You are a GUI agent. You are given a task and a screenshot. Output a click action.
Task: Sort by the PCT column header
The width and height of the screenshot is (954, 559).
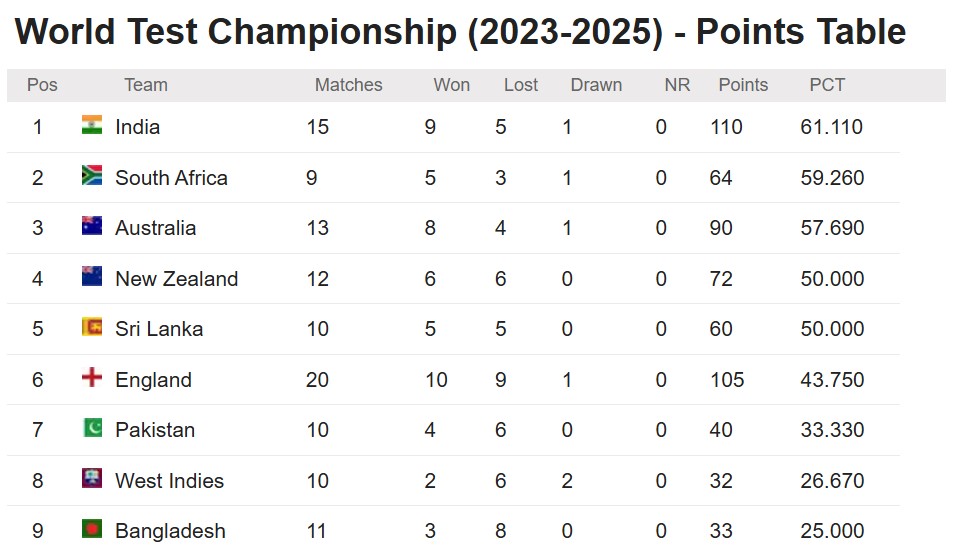point(827,85)
